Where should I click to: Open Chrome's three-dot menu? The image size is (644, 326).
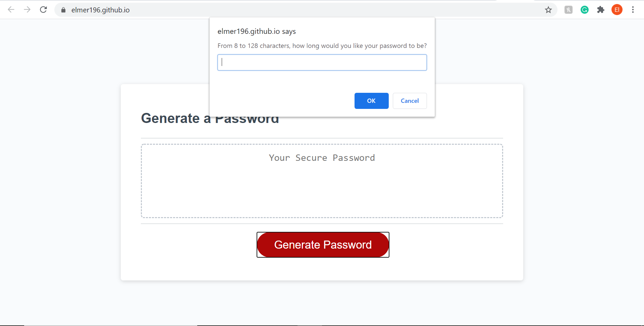tap(633, 10)
